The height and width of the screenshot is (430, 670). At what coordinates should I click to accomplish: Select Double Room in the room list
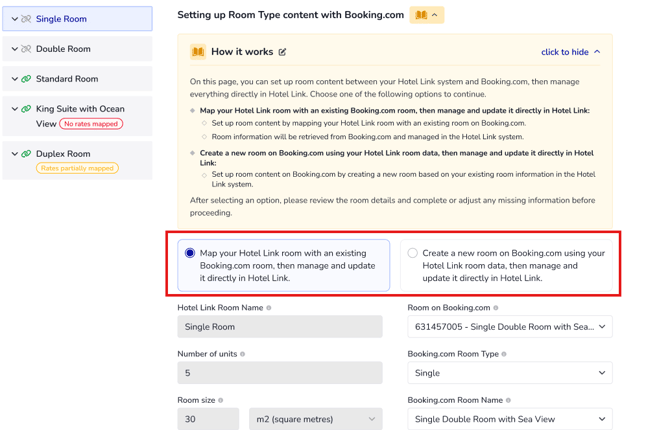(x=63, y=49)
